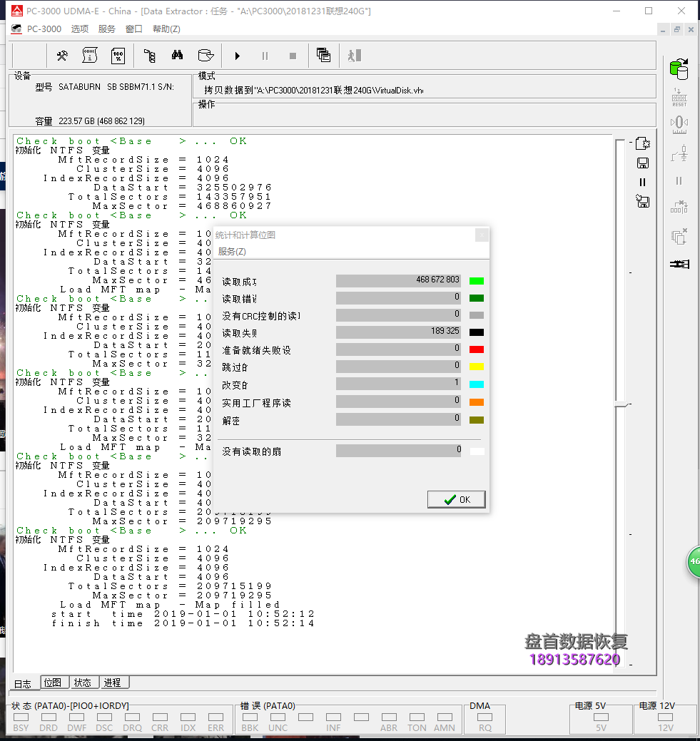
Task: Close the 统计和计算位图 dialog
Action: click(482, 235)
